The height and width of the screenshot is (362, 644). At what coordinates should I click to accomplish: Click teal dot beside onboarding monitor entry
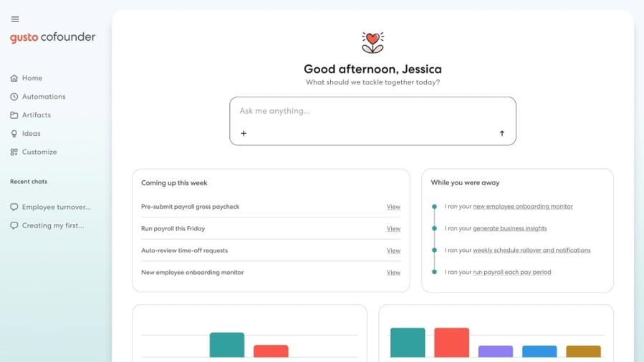click(x=434, y=207)
